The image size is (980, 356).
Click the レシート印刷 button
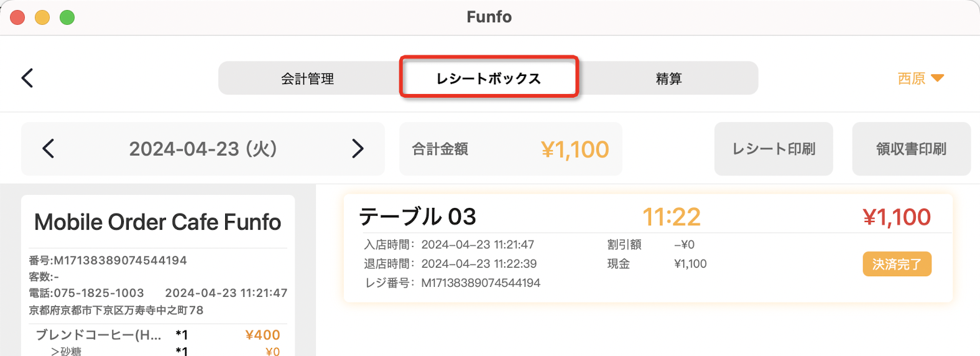tap(774, 149)
